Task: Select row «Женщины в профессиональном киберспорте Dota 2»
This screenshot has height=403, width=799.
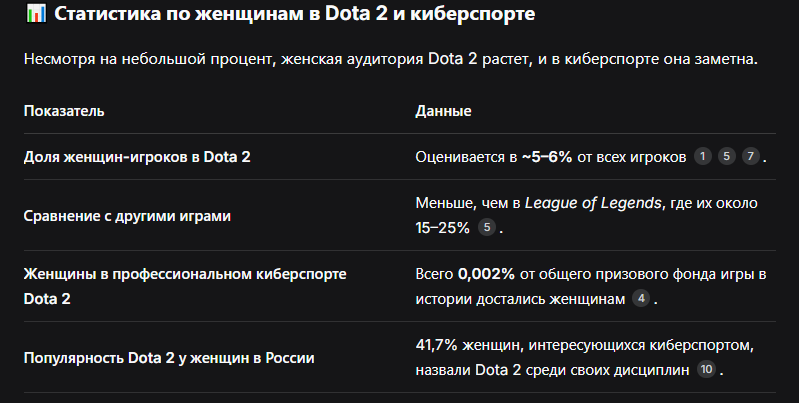Action: [x=400, y=286]
